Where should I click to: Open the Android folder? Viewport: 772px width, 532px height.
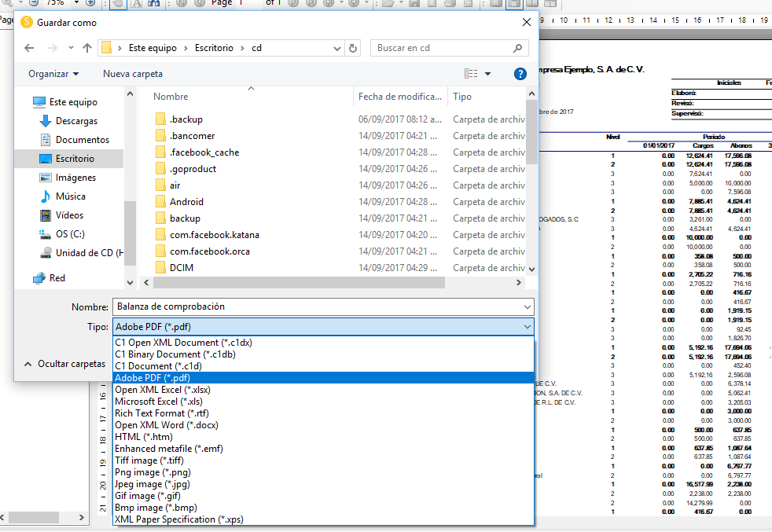(x=186, y=202)
